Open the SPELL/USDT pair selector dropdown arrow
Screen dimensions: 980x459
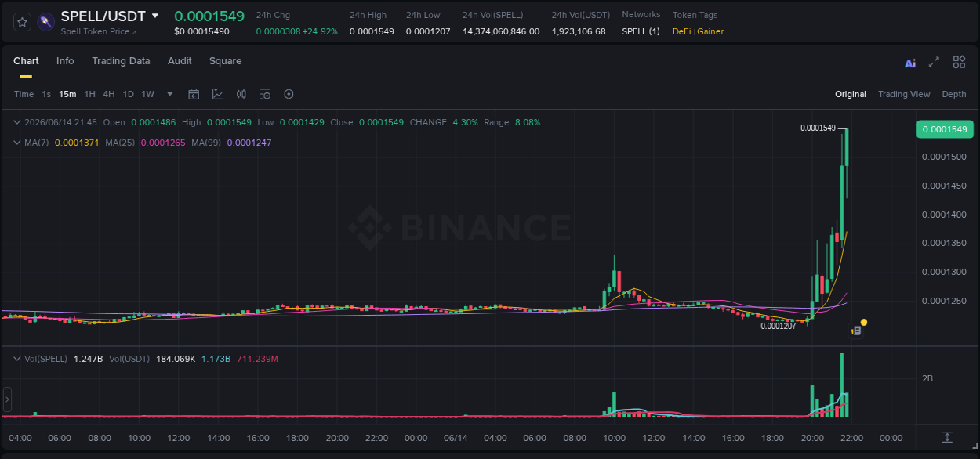(x=155, y=16)
